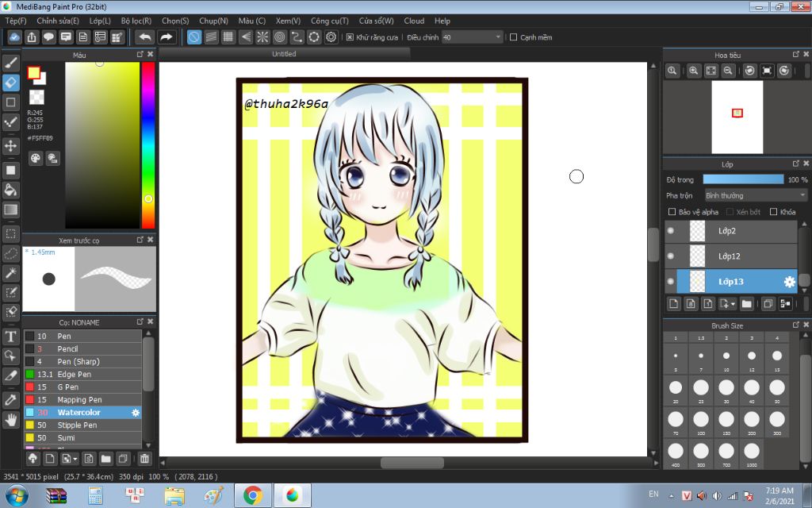Select the Move tool
The width and height of the screenshot is (812, 508).
[x=11, y=146]
